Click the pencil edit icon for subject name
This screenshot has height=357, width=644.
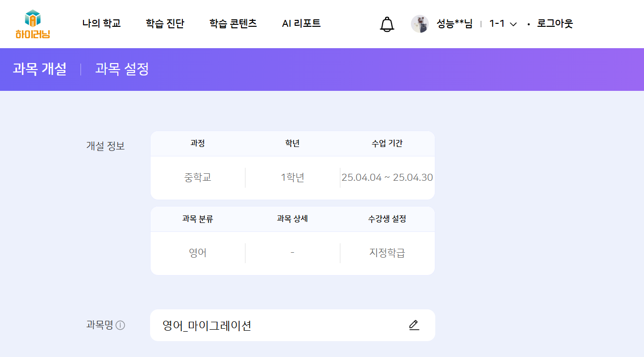(414, 325)
